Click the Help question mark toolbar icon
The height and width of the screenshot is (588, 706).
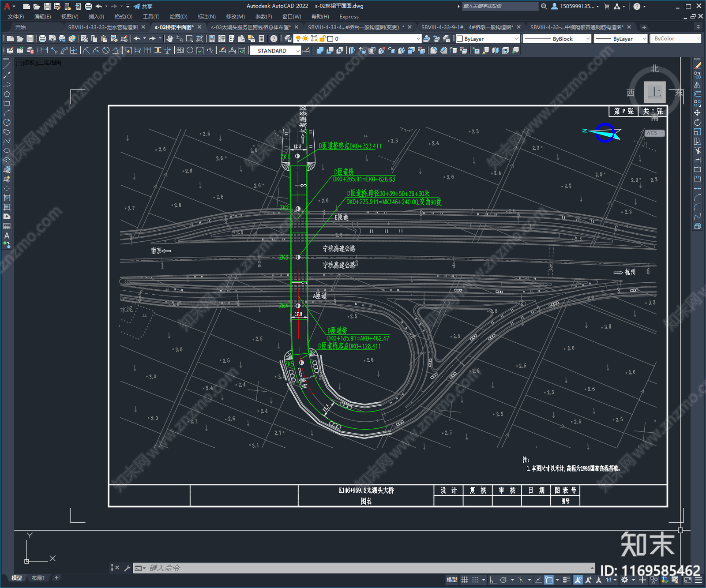point(274,39)
